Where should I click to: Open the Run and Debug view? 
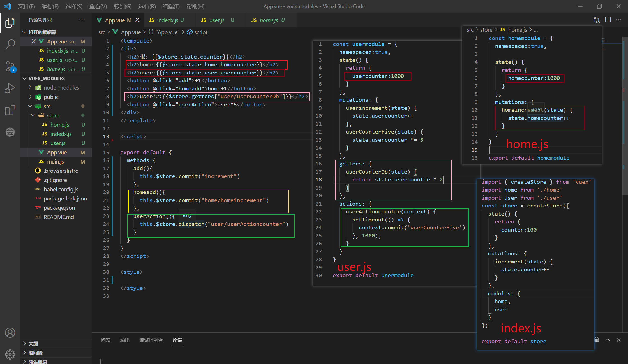click(10, 88)
